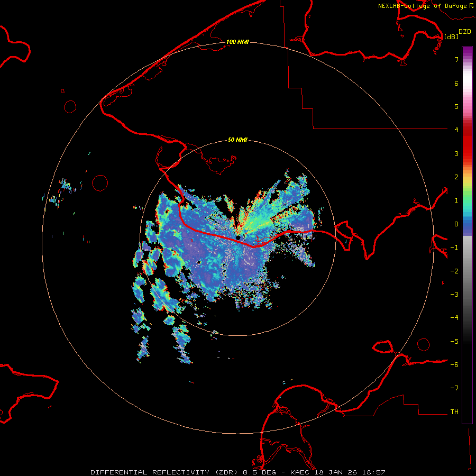The width and height of the screenshot is (476, 476).
Task: Click the -2 value on color scale
Action: (x=454, y=271)
